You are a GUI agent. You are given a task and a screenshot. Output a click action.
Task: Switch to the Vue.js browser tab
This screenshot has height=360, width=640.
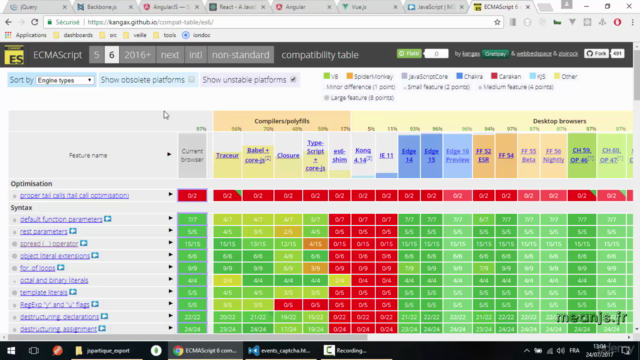coord(369,7)
